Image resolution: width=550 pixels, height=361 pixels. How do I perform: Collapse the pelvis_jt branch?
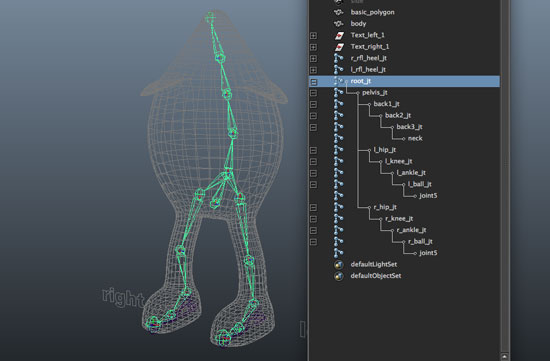[313, 93]
